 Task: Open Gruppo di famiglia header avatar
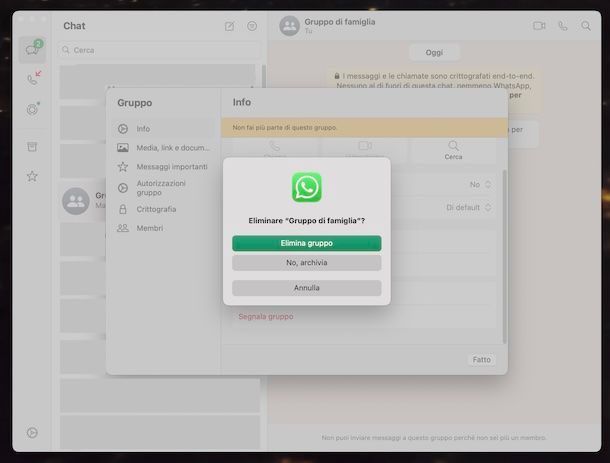coord(289,26)
